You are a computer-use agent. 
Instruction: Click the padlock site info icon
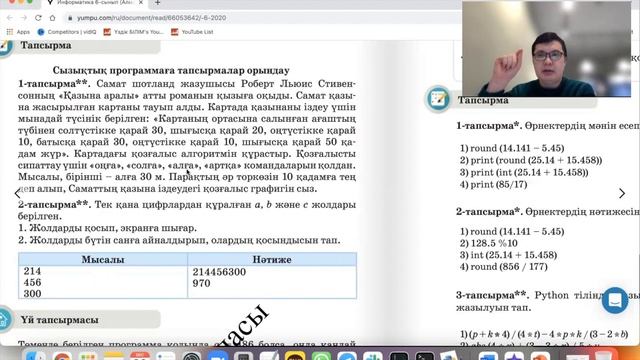[70, 18]
